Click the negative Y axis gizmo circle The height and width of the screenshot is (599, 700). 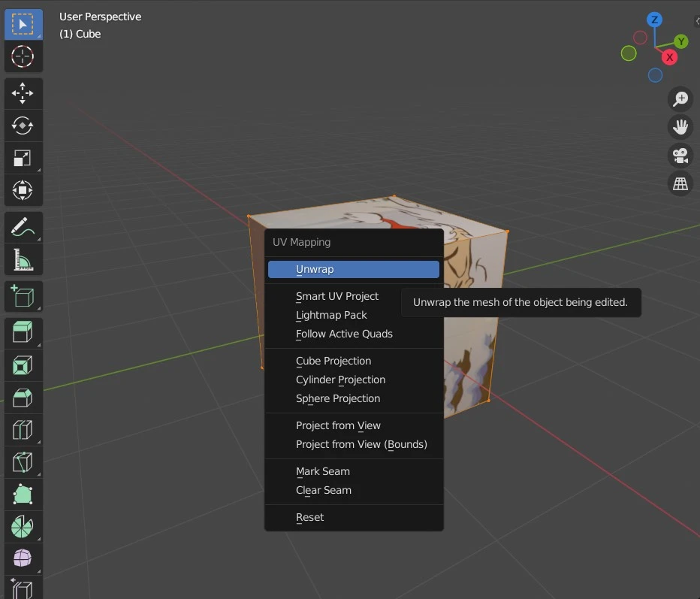[629, 53]
